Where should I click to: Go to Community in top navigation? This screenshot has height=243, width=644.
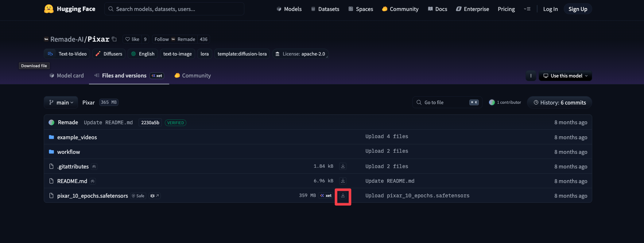[x=400, y=9]
